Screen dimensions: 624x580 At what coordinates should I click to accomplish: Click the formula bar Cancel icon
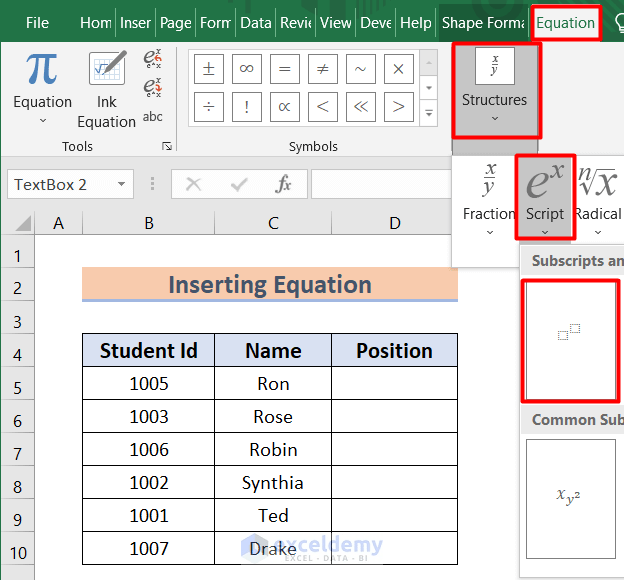coord(194,184)
